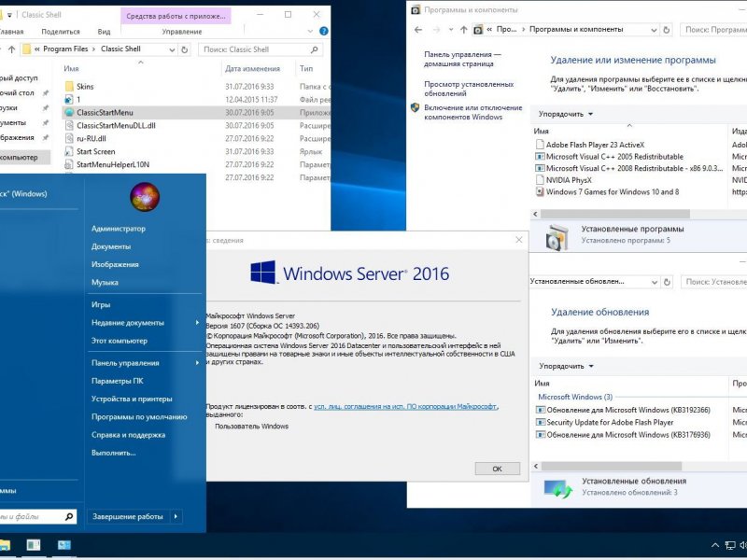Click the ClassicStartMenuDLL.dll file icon
747x560 pixels.
coord(69,125)
